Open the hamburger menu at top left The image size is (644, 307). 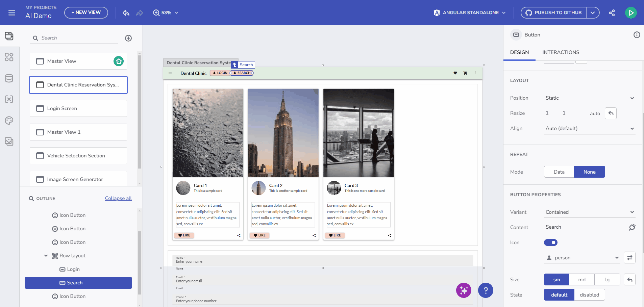pyautogui.click(x=11, y=12)
